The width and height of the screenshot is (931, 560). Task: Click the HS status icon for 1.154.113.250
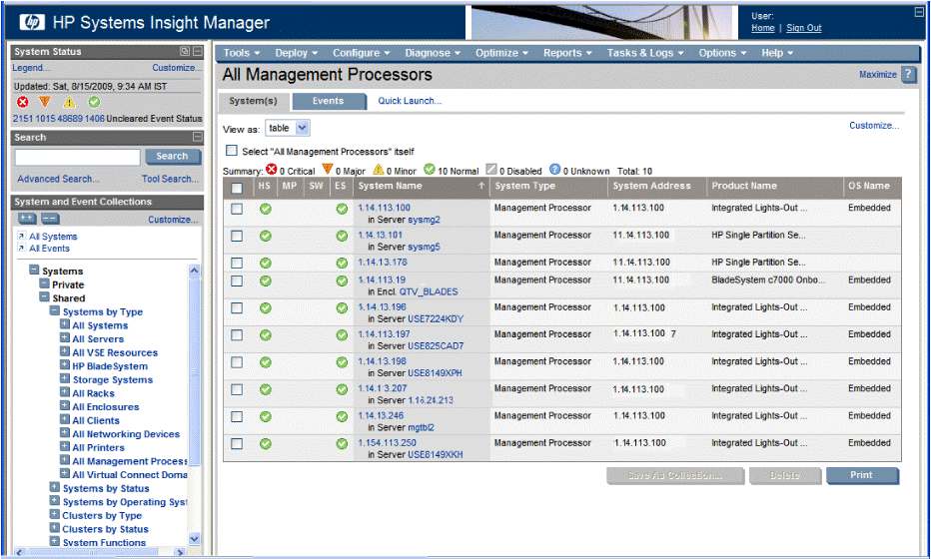[266, 444]
